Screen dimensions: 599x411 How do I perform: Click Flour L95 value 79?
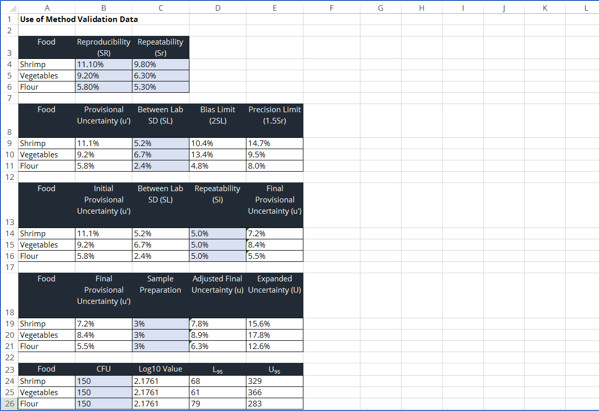click(218, 404)
